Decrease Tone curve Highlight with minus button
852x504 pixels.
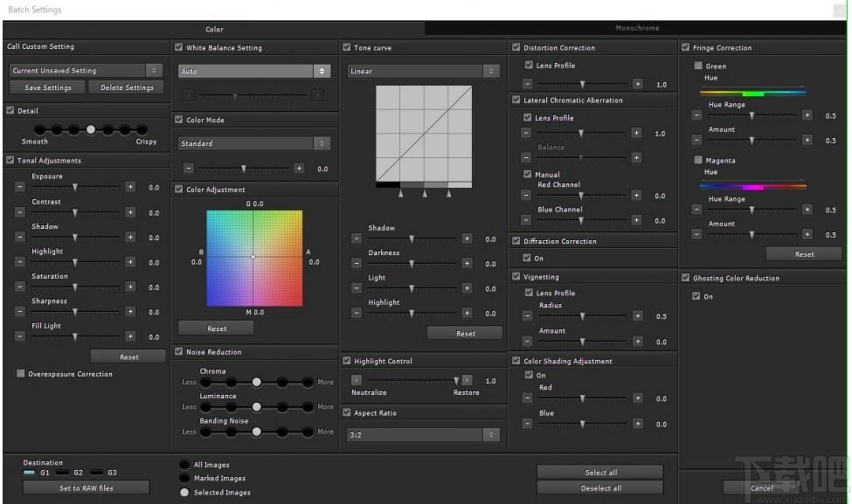point(357,314)
